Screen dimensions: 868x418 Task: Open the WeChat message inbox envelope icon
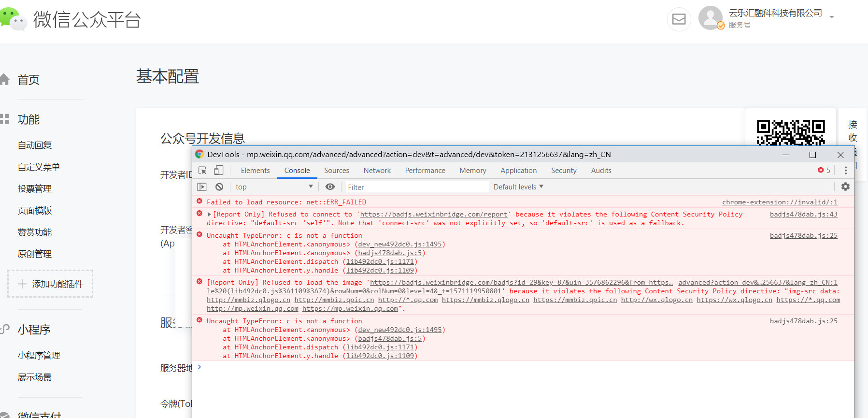[x=679, y=19]
